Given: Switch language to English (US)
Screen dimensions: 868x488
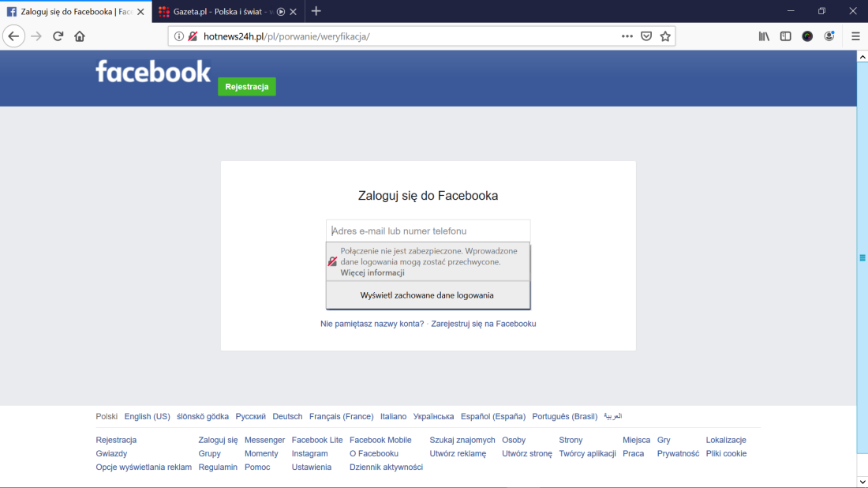Looking at the screenshot, I should [148, 417].
